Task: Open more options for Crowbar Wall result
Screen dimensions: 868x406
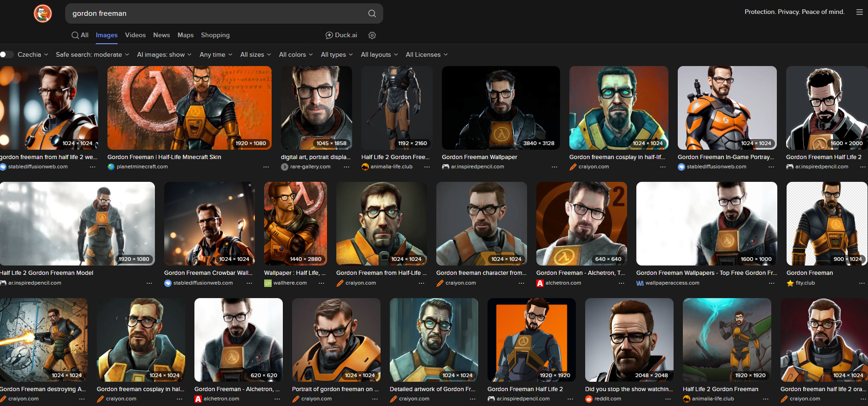Action: (249, 283)
